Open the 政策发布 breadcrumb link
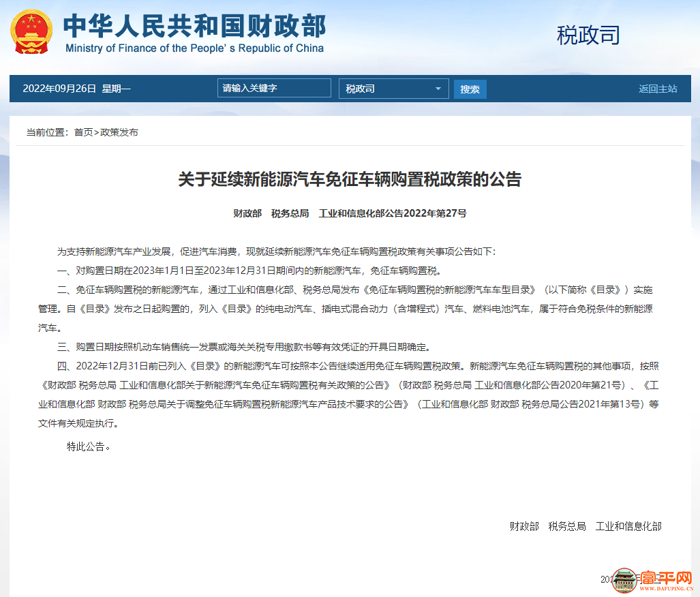The height and width of the screenshot is (597, 700). point(119,132)
